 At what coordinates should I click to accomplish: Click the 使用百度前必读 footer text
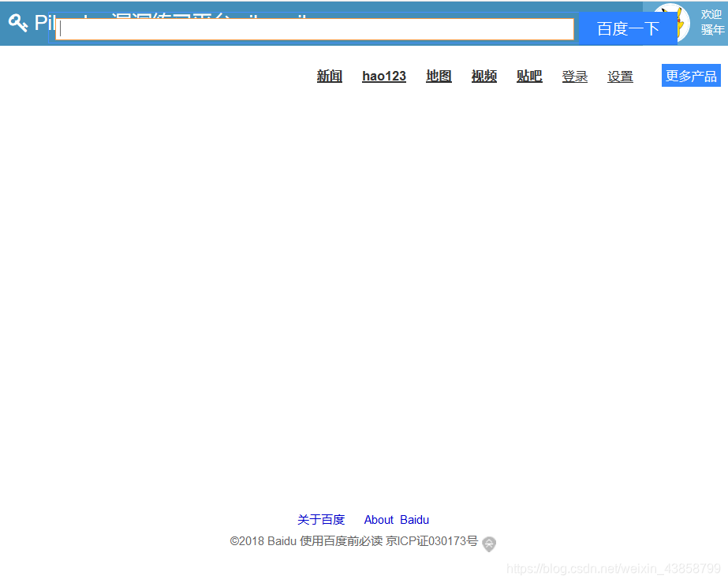342,541
